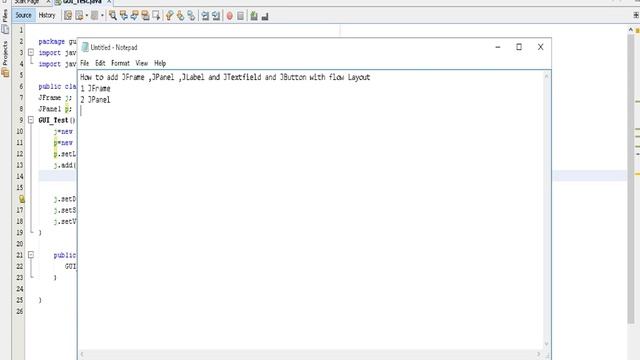Select the GUI_Test.java editor tab
The image size is (640, 360).
tap(82, 2)
